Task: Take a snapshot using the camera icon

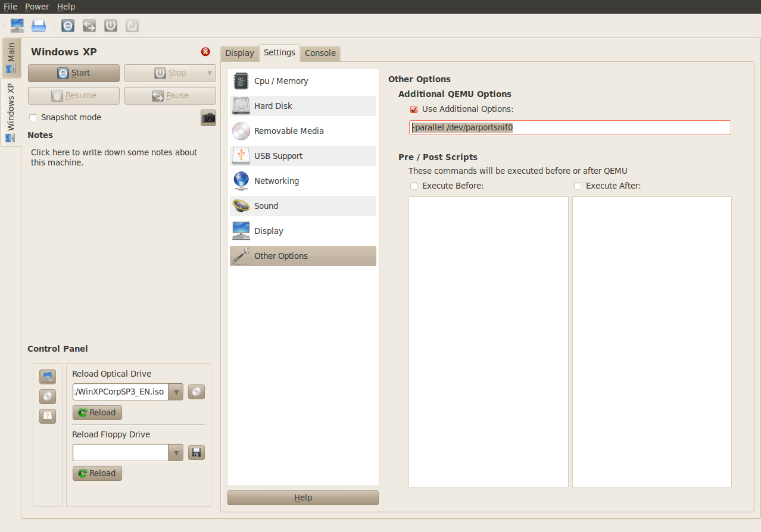Action: (x=208, y=118)
